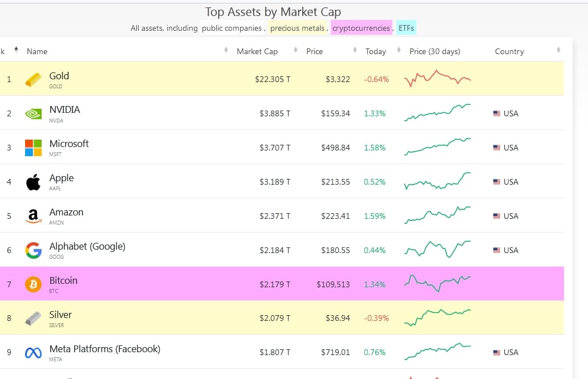This screenshot has width=588, height=379.
Task: Sort by Price using sort arrows
Action: click(x=355, y=50)
